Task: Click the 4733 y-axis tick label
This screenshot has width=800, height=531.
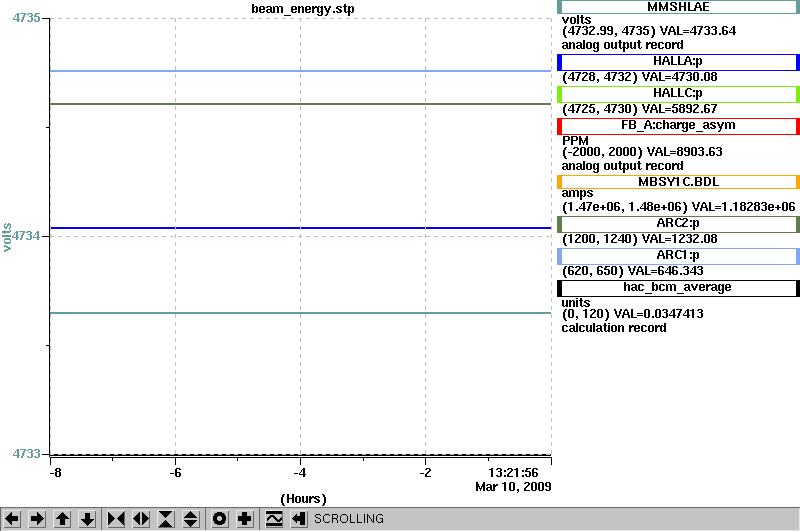Action: 27,453
